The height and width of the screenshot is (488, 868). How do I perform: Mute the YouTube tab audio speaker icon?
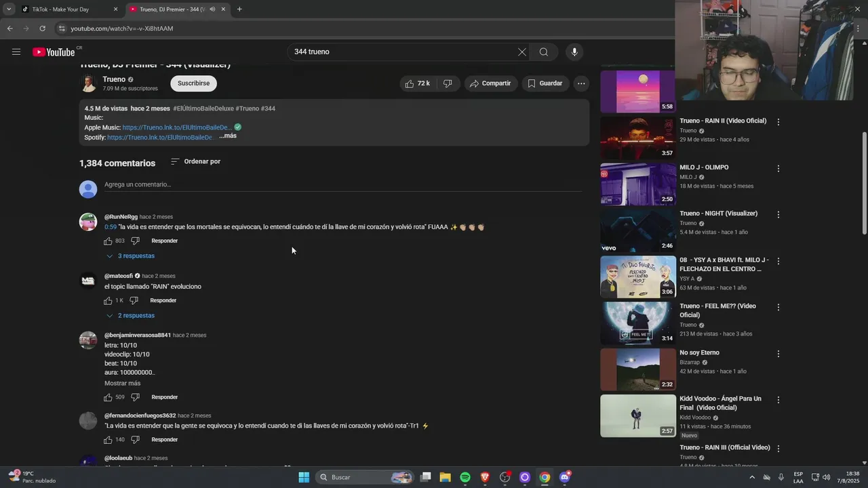(x=212, y=9)
